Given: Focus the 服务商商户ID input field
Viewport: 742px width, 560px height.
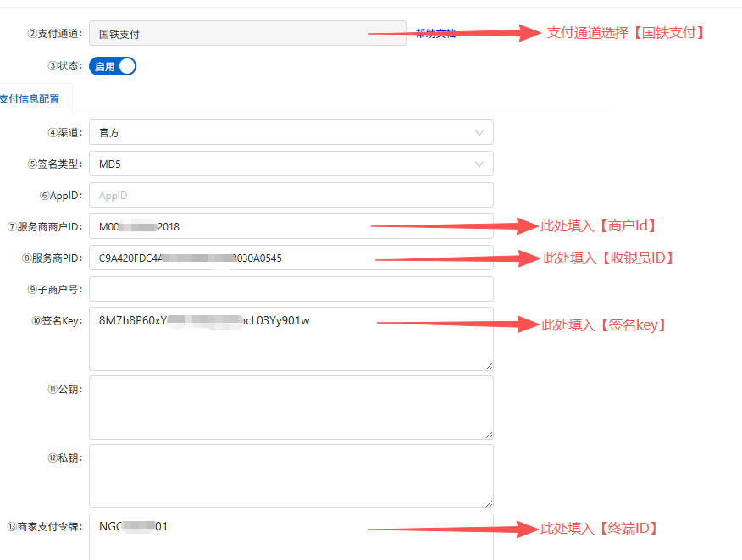Looking at the screenshot, I should 291,226.
